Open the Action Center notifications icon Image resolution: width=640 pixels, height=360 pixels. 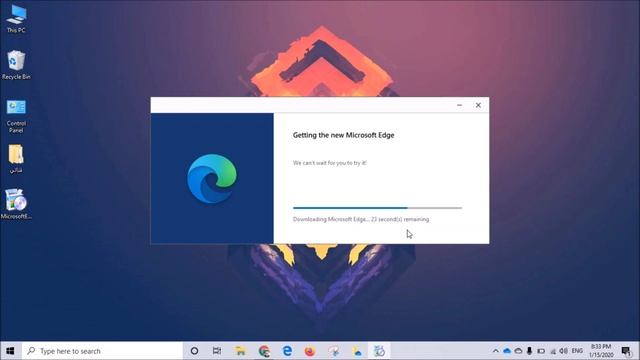click(x=626, y=351)
